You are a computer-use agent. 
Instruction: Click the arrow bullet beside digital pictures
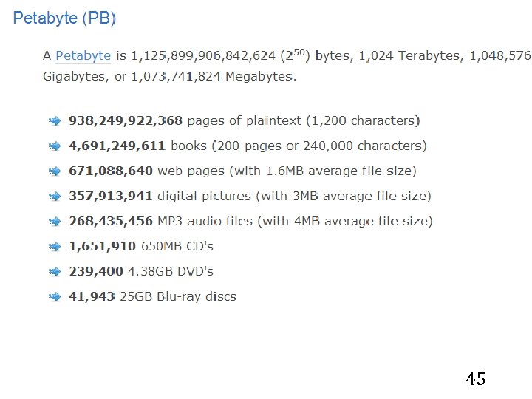[54, 197]
